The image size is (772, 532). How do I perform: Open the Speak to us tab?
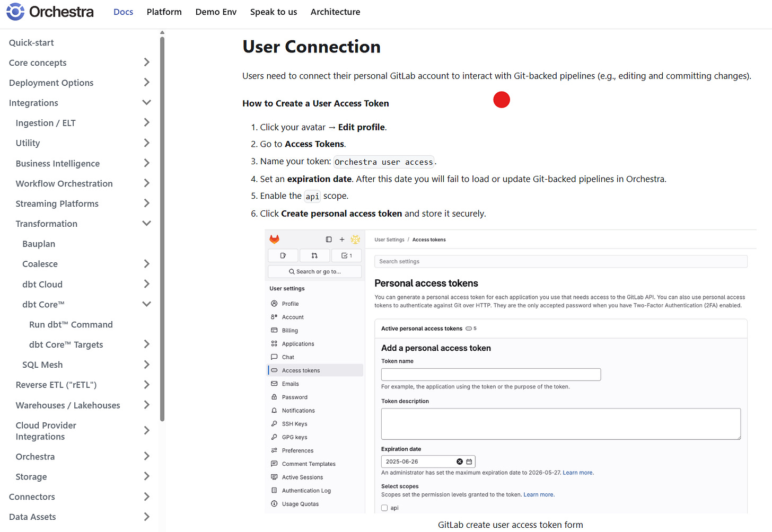click(x=274, y=12)
